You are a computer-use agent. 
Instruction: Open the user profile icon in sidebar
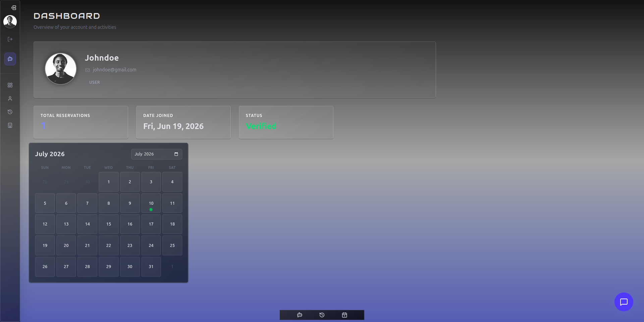(x=10, y=99)
